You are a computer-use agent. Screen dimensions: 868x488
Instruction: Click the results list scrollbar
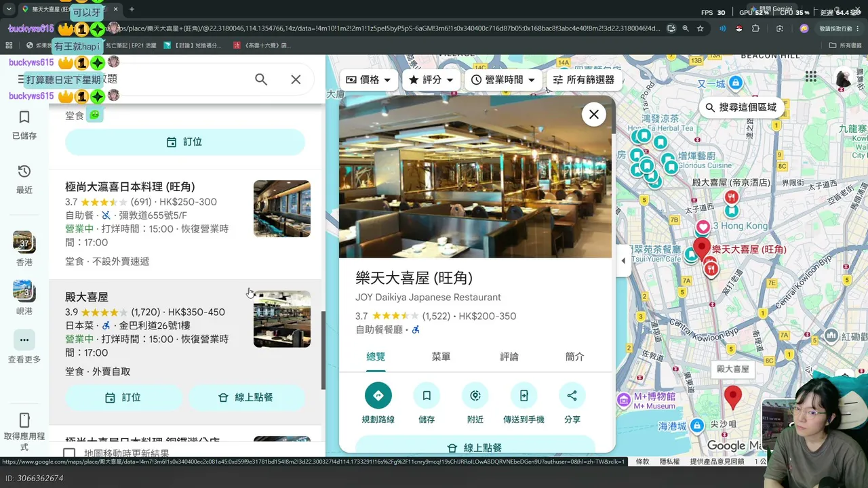pos(323,350)
